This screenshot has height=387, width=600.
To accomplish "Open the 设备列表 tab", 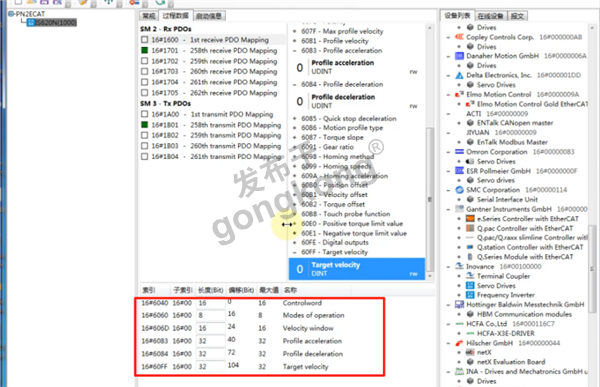I will point(457,15).
